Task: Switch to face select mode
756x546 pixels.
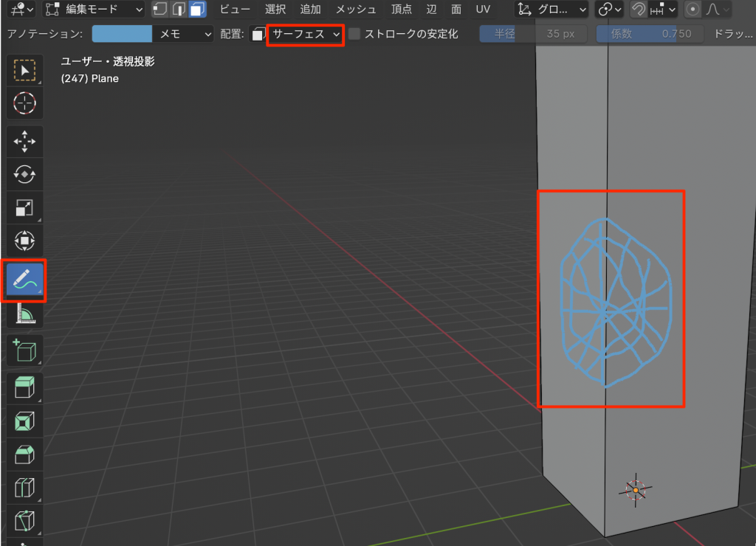Action: (198, 10)
